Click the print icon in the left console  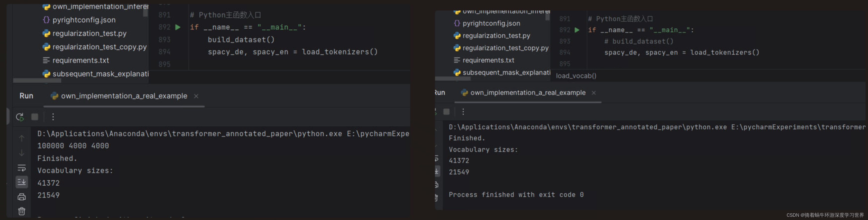[x=22, y=197]
